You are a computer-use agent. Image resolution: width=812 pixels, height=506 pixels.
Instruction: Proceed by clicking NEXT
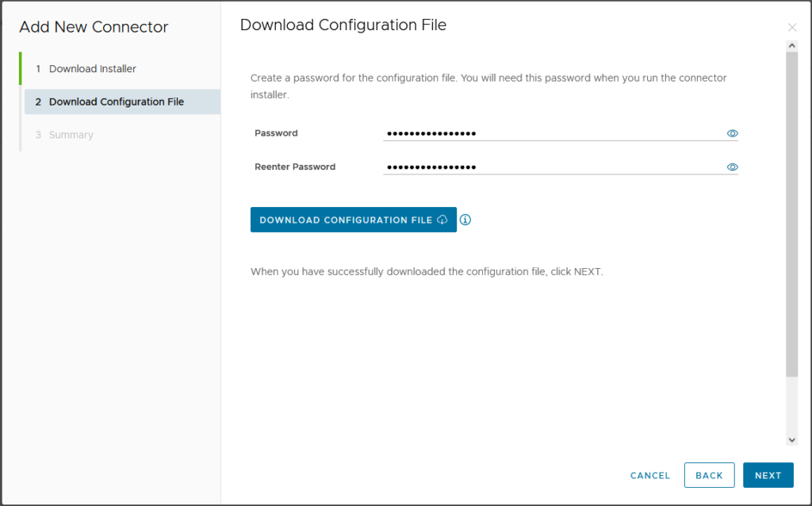[x=768, y=475]
